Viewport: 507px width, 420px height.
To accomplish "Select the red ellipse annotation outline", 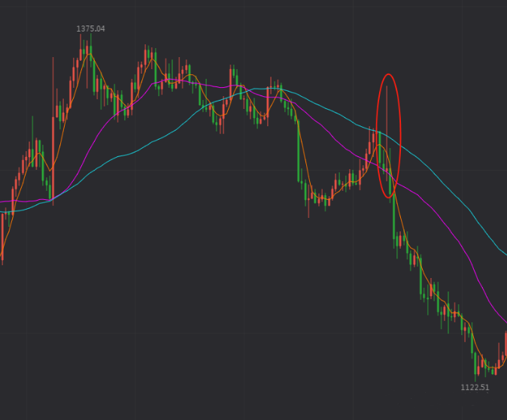I will click(399, 135).
